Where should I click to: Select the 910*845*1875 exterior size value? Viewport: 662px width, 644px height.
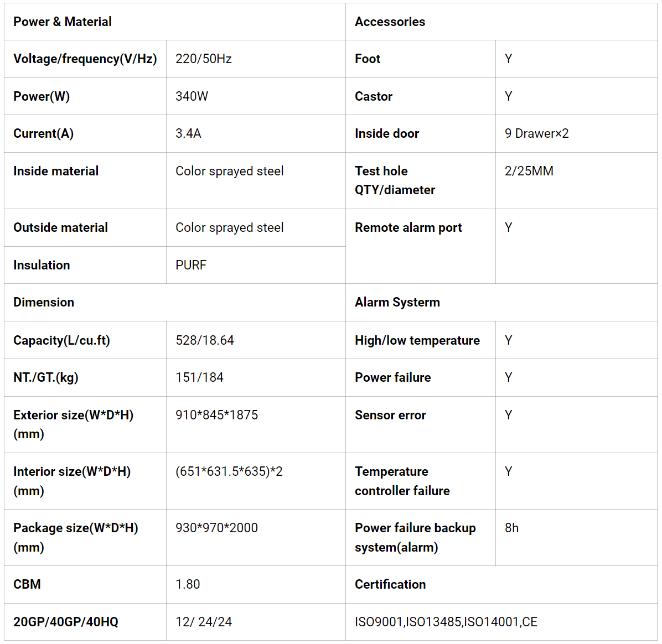pyautogui.click(x=217, y=415)
